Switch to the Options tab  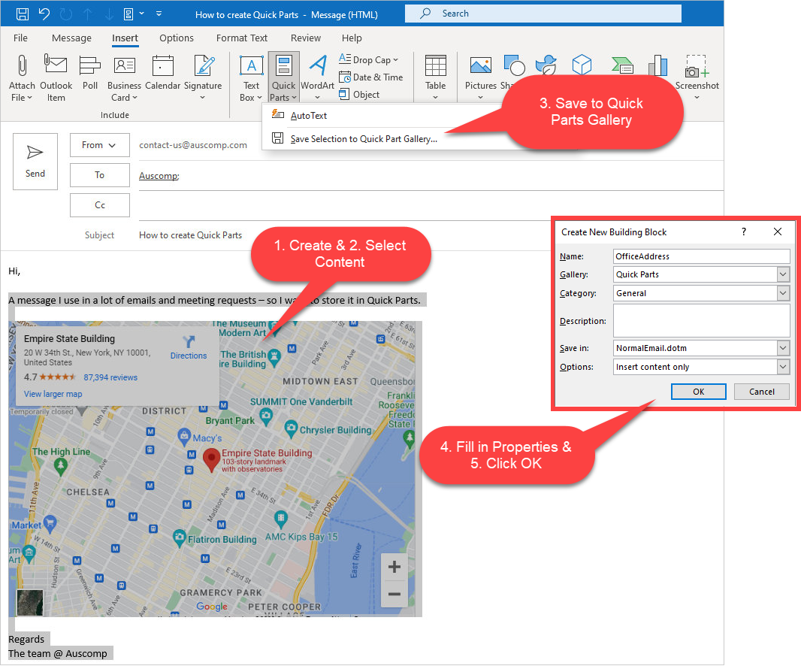(177, 38)
